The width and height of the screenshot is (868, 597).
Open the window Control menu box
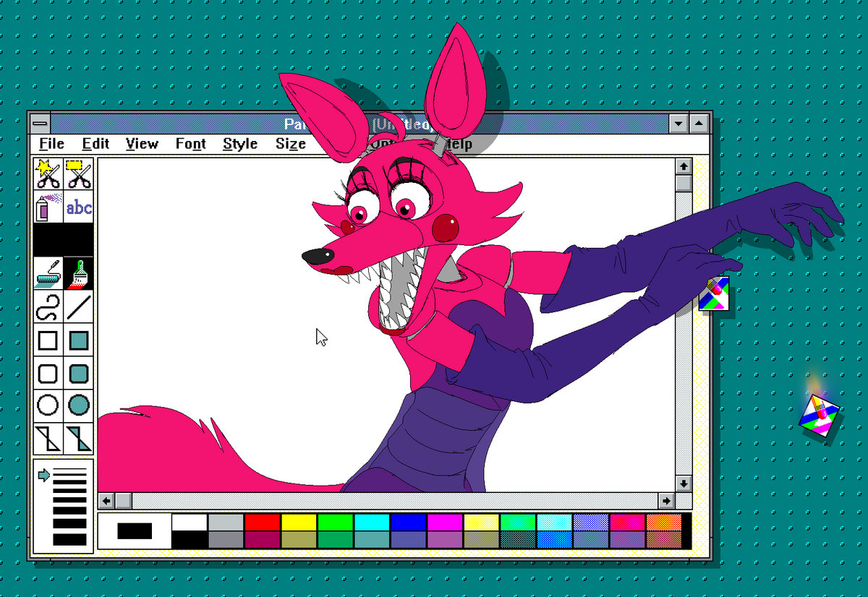click(41, 123)
